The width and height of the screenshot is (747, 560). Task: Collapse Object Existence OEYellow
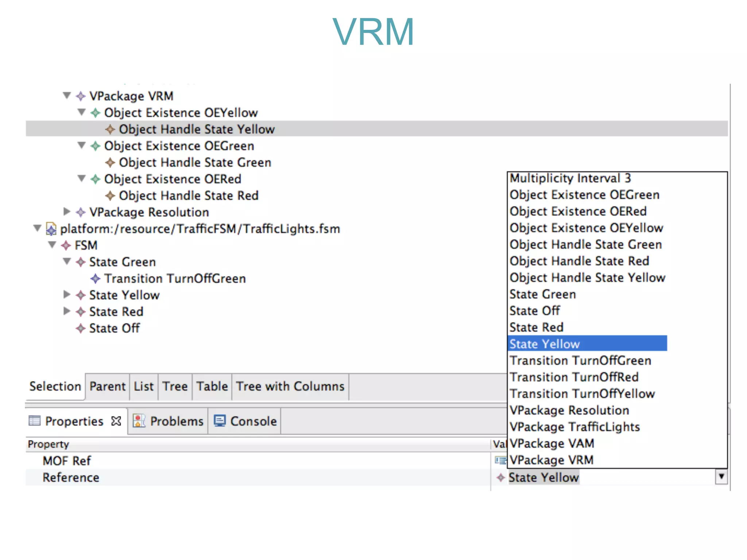click(x=81, y=112)
